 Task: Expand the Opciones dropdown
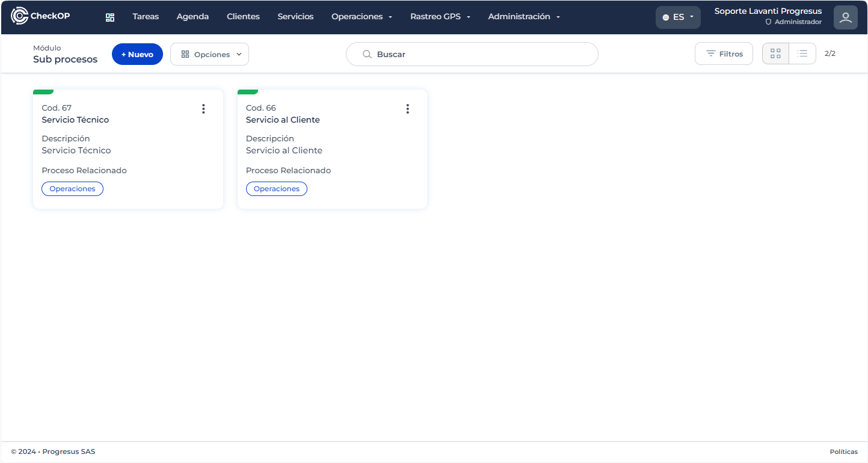209,54
